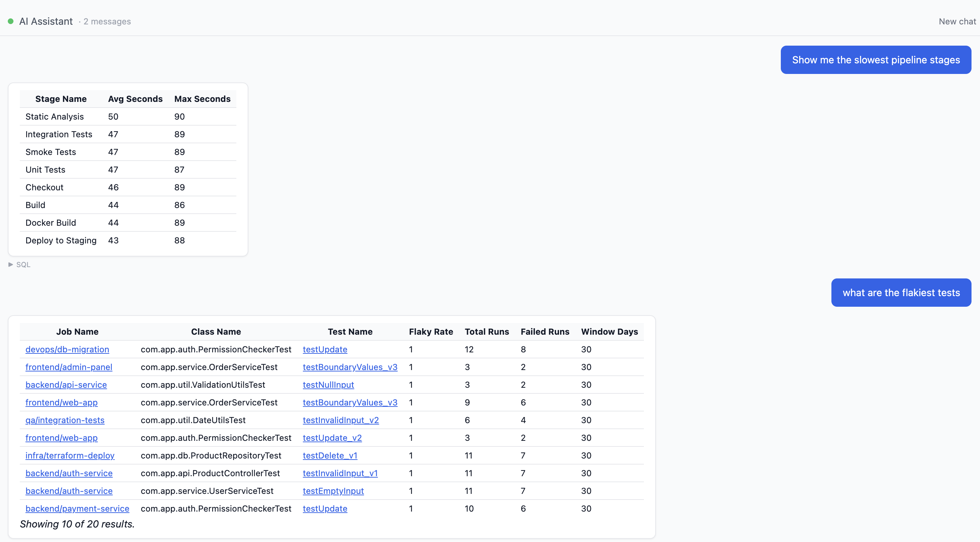Open the infra/terraform-deploy job link

[70, 455]
